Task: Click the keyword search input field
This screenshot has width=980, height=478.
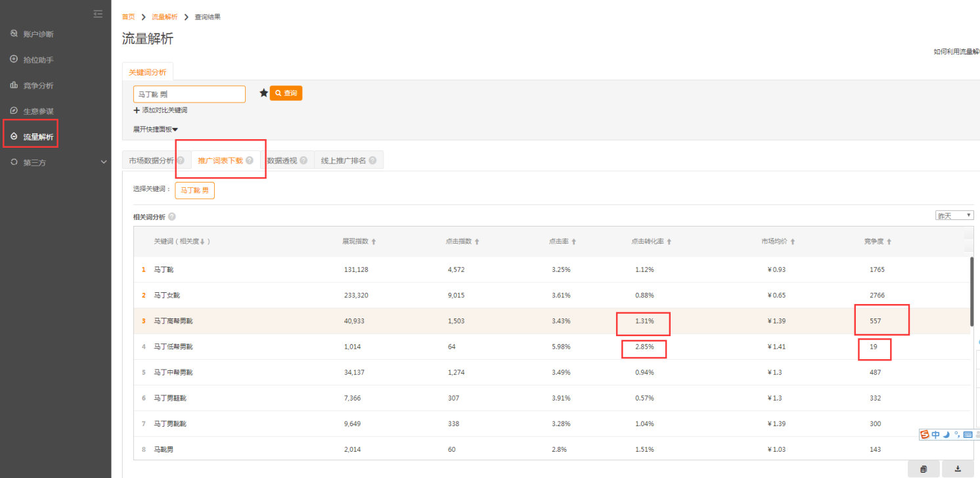Action: click(x=189, y=94)
